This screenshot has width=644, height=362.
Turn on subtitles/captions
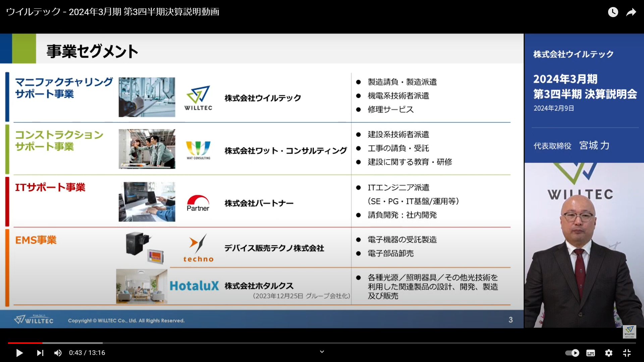tap(591, 353)
